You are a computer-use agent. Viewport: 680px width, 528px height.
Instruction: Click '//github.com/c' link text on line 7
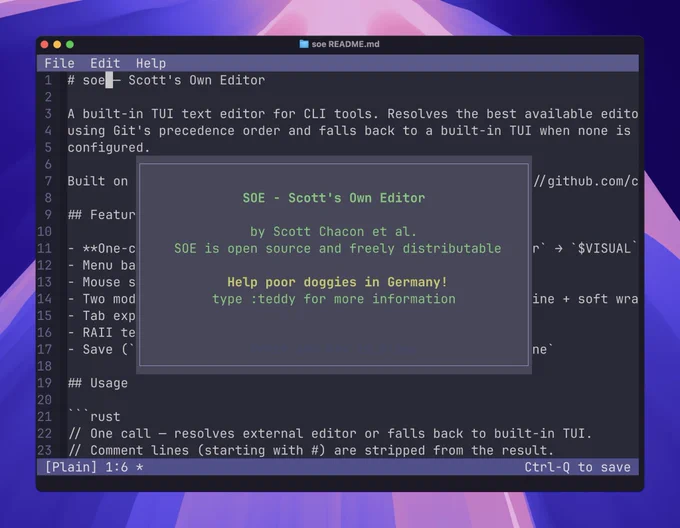tap(585, 181)
